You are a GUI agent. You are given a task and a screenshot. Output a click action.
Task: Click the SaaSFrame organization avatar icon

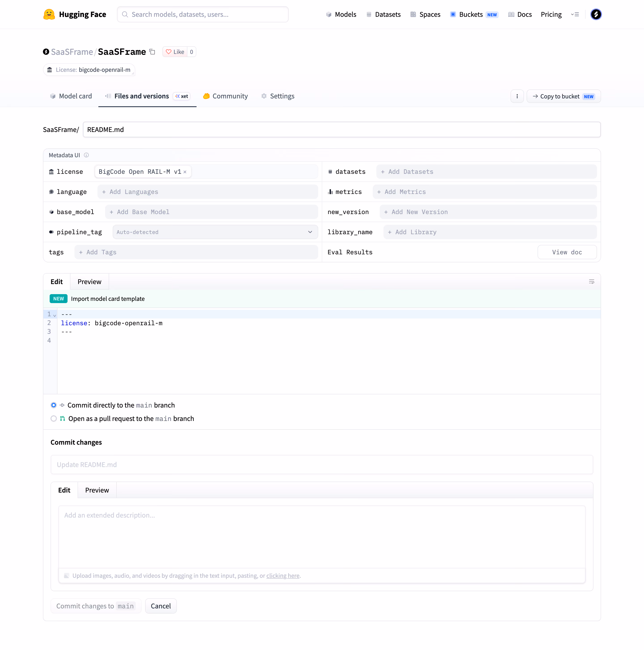[x=46, y=51]
